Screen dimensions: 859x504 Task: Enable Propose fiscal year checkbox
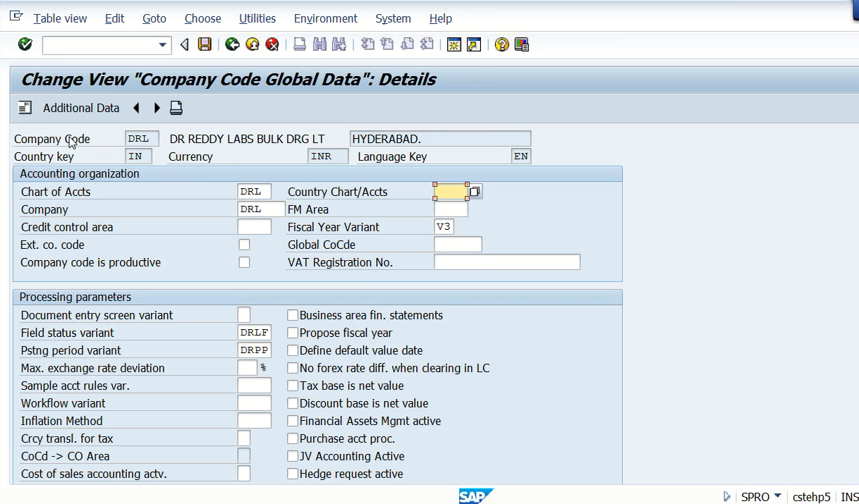click(293, 333)
